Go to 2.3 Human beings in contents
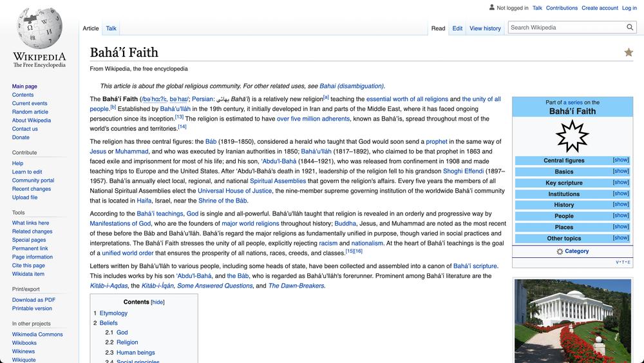Screen dimensions: 644x363 click(x=135, y=353)
